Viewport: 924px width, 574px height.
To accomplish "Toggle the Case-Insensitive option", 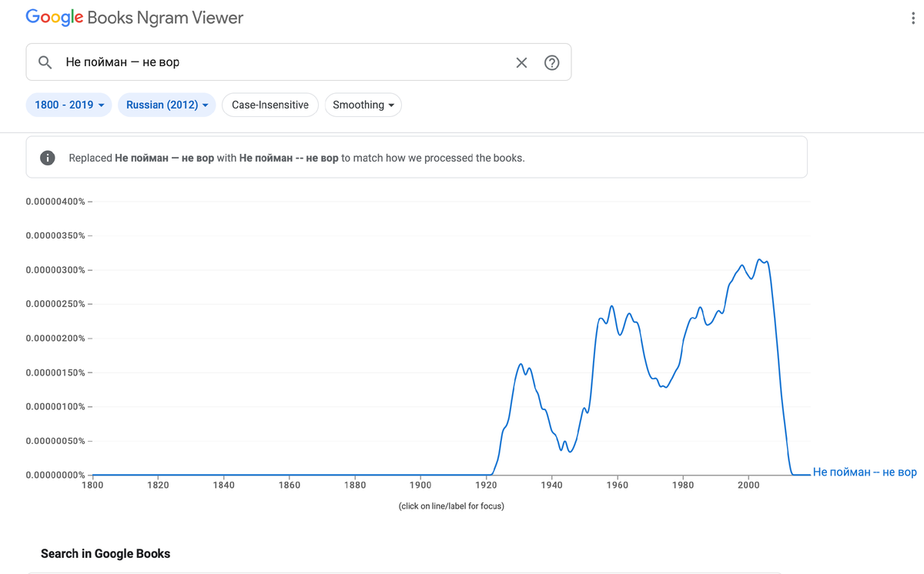I will (270, 105).
